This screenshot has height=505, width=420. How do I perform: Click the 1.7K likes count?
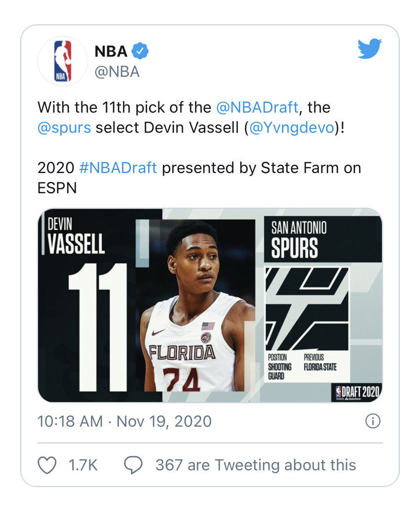83,465
